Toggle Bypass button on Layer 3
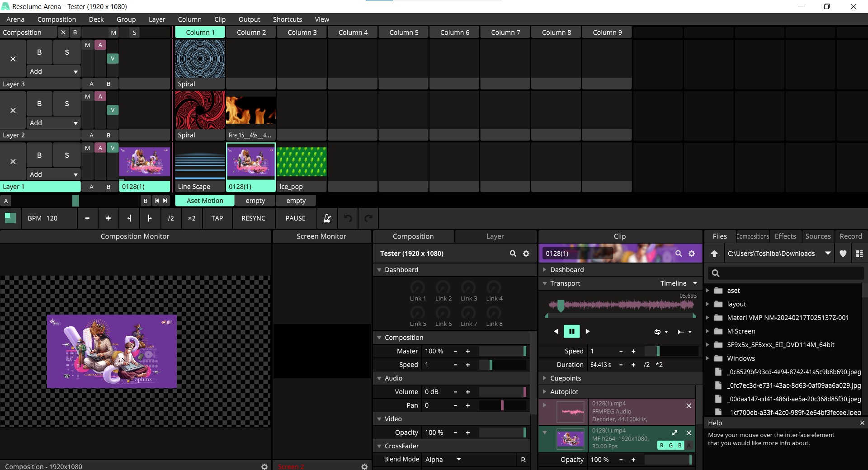Viewport: 868px width, 470px height. tap(39, 52)
